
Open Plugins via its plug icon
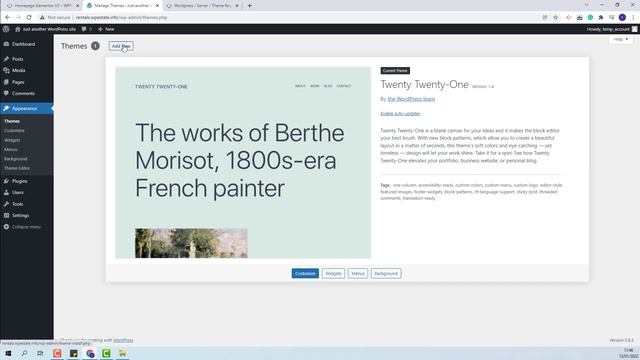[6, 181]
